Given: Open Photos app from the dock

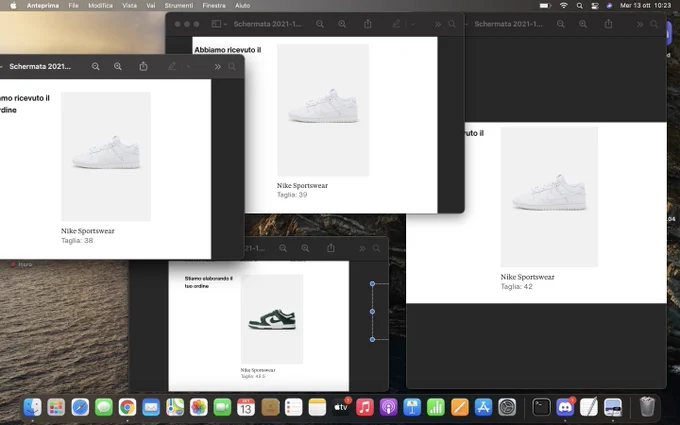Looking at the screenshot, I should click(x=199, y=407).
